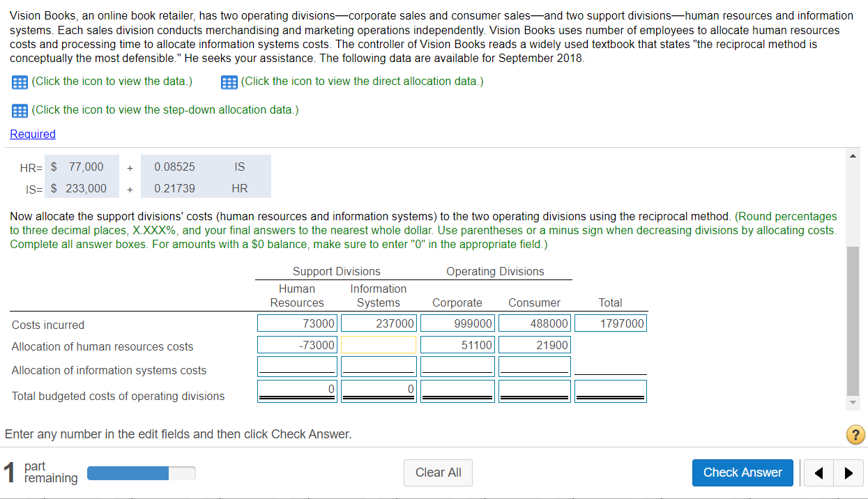
Task: Click Total column total budgeted costs field
Action: 610,391
